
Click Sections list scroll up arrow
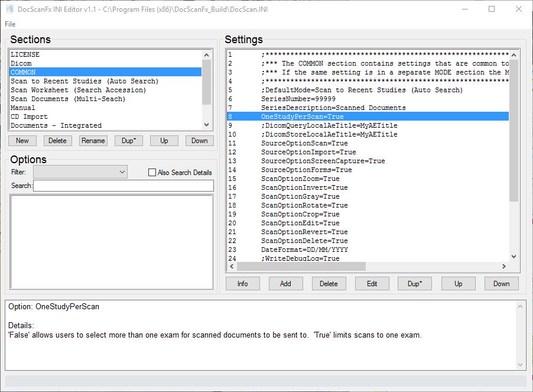pos(206,55)
